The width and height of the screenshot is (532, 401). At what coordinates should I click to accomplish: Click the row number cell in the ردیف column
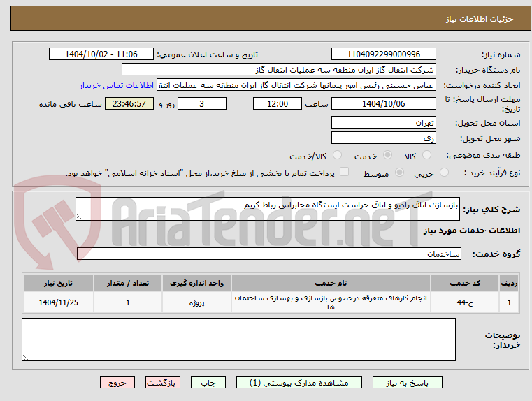coord(509,302)
